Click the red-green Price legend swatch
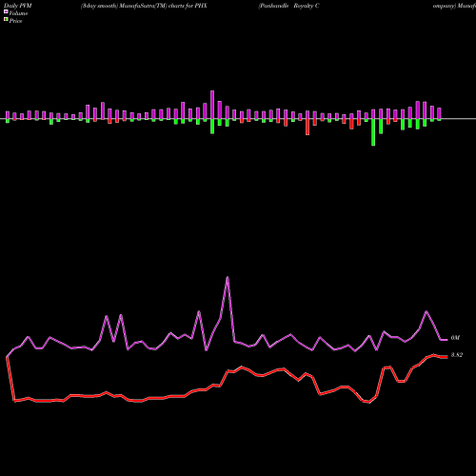 6,20
